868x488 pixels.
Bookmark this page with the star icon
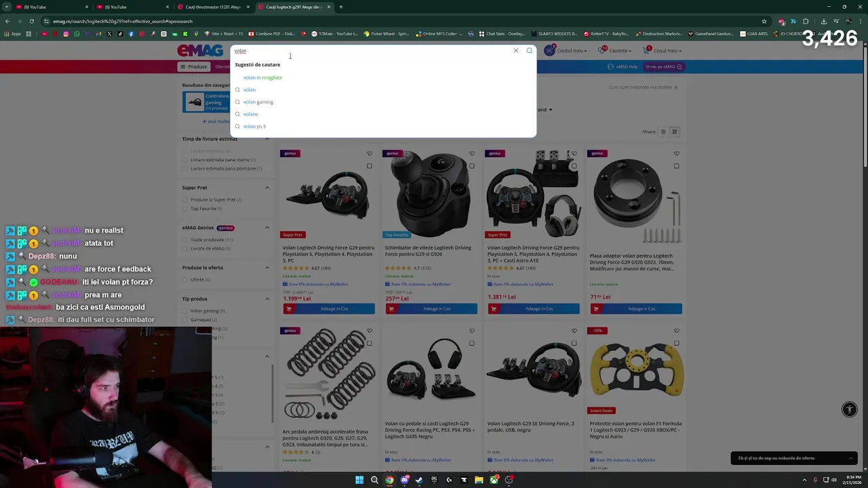pyautogui.click(x=764, y=21)
